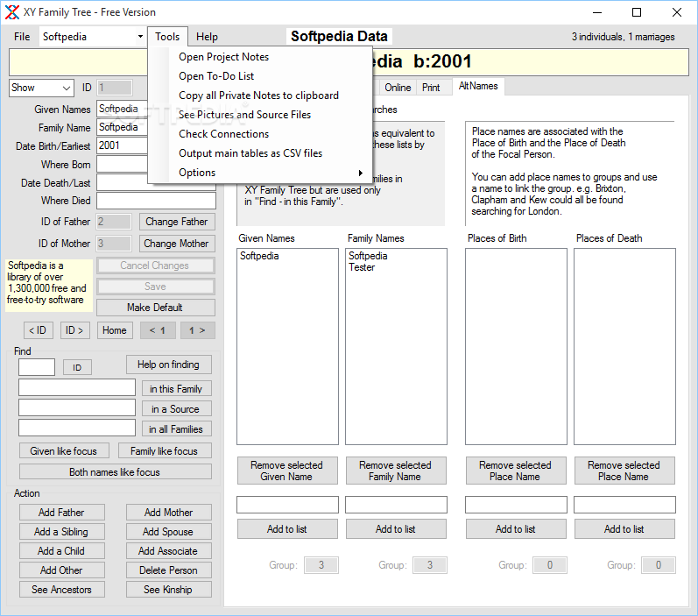
Task: Choose Open To-Do List
Action: click(216, 76)
